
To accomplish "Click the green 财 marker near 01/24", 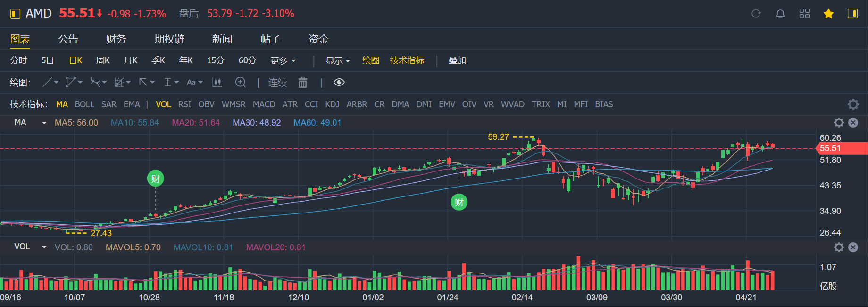I will click(x=459, y=203).
